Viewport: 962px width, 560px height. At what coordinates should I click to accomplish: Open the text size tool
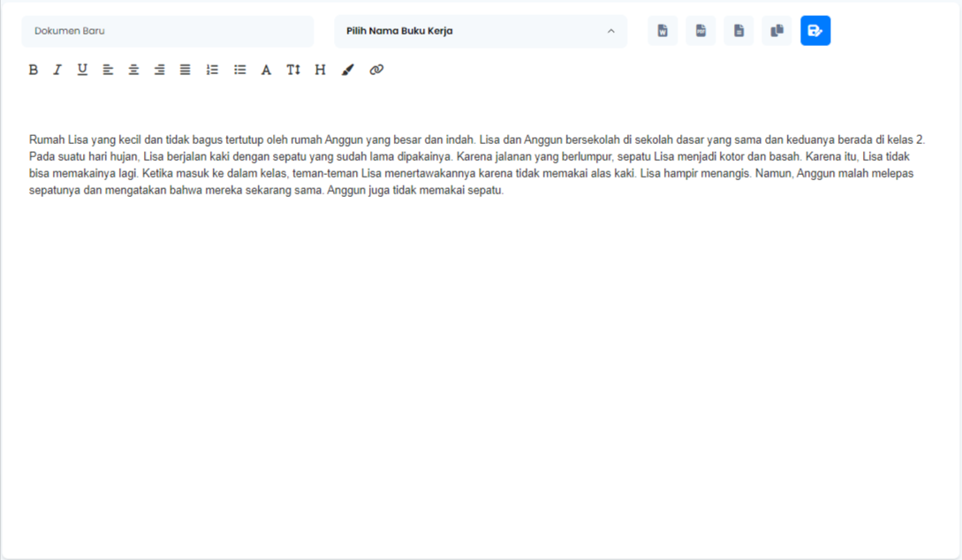coord(293,70)
